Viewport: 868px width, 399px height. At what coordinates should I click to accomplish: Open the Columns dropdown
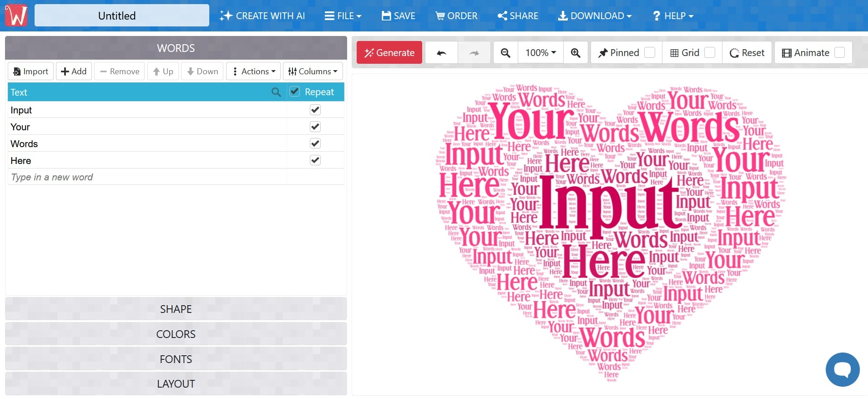pos(313,72)
